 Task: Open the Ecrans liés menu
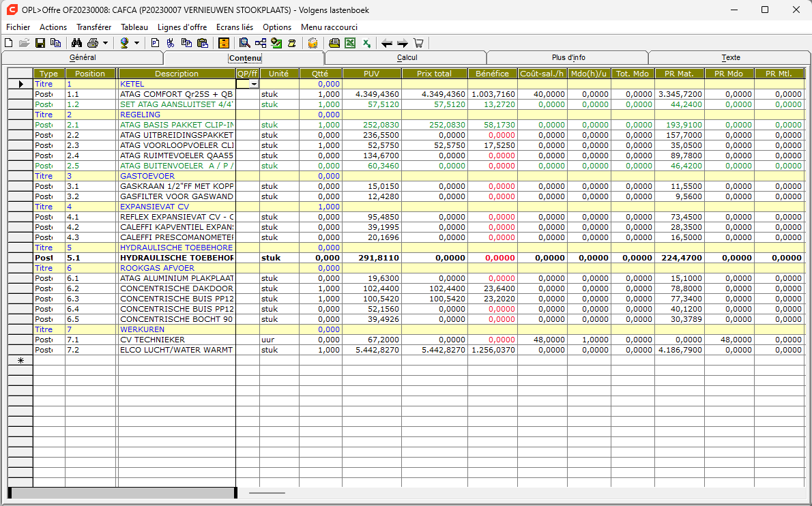tap(235, 27)
